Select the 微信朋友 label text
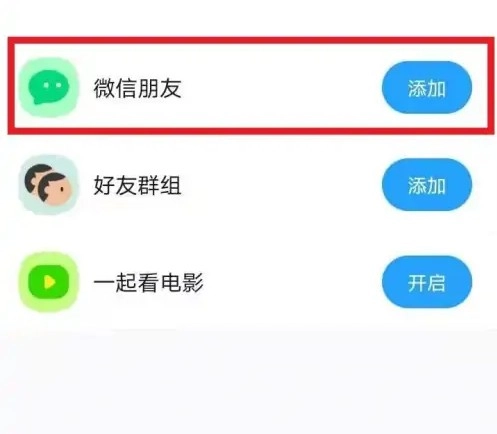The height and width of the screenshot is (434, 497). 137,88
